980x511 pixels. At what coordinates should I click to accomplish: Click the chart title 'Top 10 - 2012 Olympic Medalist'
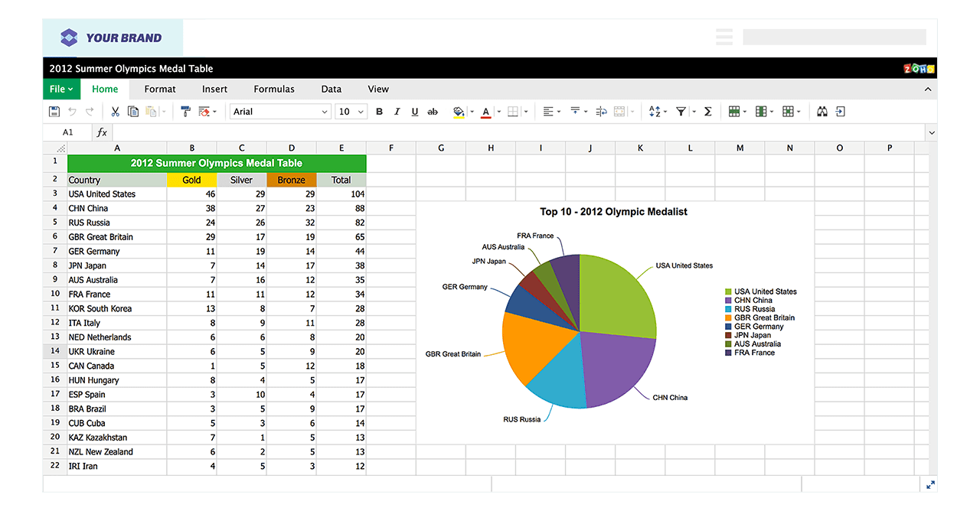click(613, 212)
